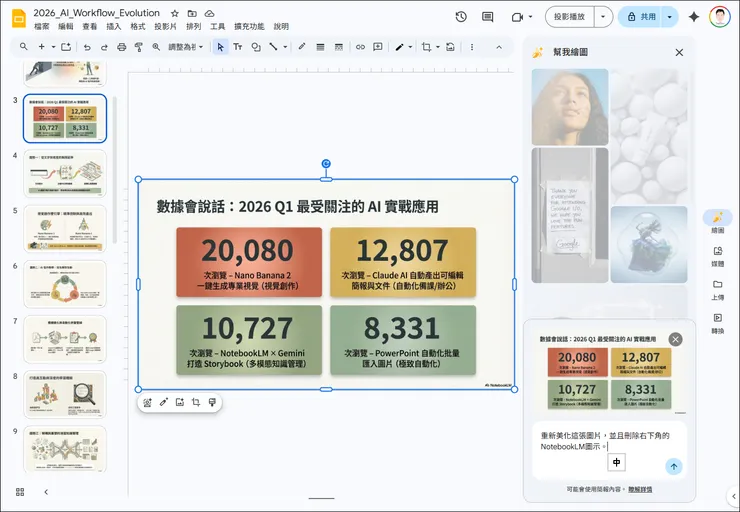Expand the crop mask shape dropdown
The width and height of the screenshot is (740, 512).
[437, 47]
